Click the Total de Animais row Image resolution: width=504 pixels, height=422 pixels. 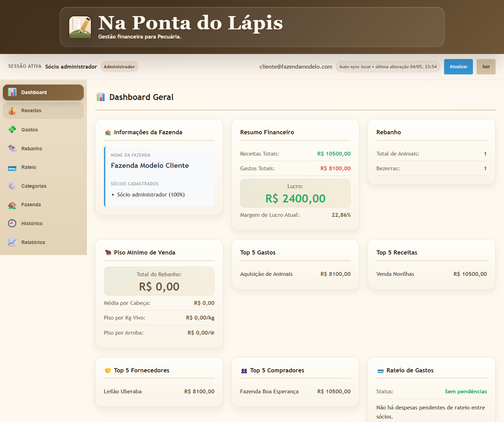pos(432,154)
